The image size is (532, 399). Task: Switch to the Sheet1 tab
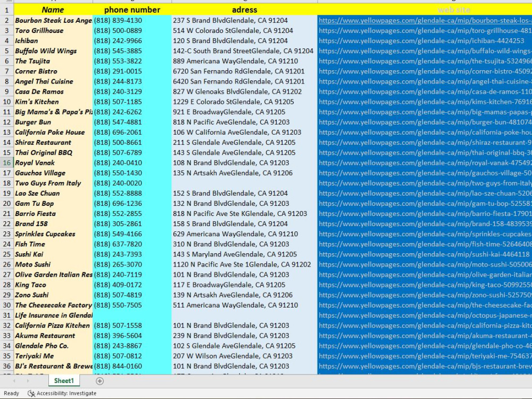coord(64,381)
